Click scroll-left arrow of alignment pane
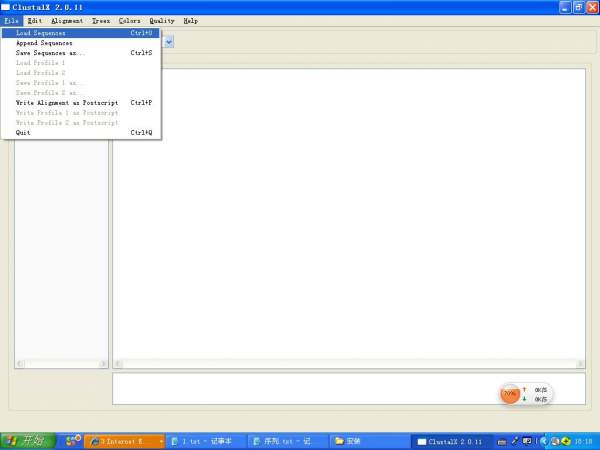 coord(119,364)
